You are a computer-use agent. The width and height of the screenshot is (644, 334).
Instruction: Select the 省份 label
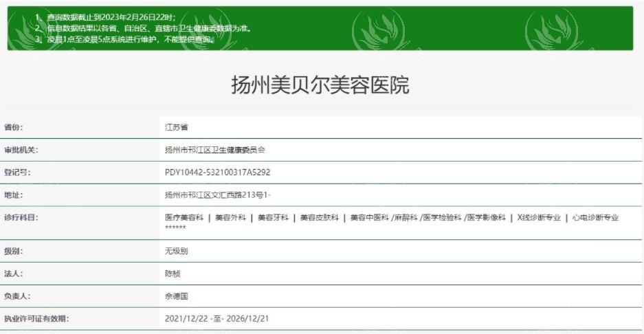(x=14, y=127)
